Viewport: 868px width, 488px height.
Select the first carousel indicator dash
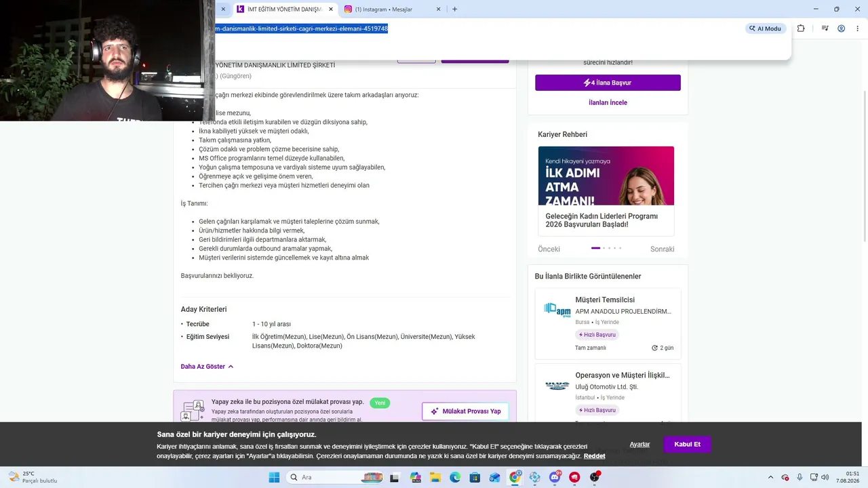coord(595,248)
